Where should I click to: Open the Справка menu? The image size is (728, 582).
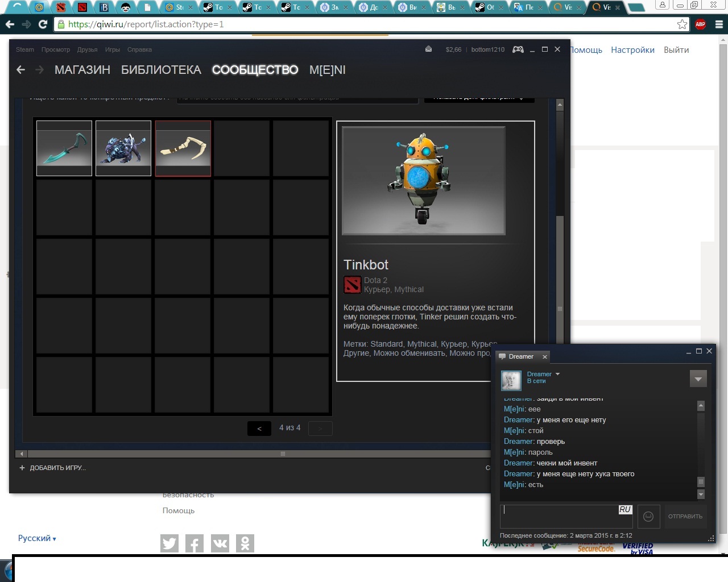tap(139, 49)
